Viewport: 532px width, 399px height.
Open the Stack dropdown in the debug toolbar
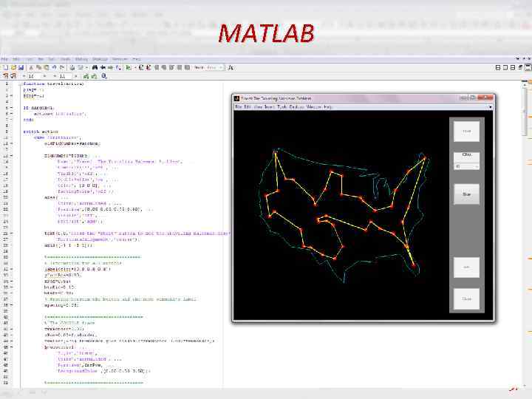coord(215,67)
